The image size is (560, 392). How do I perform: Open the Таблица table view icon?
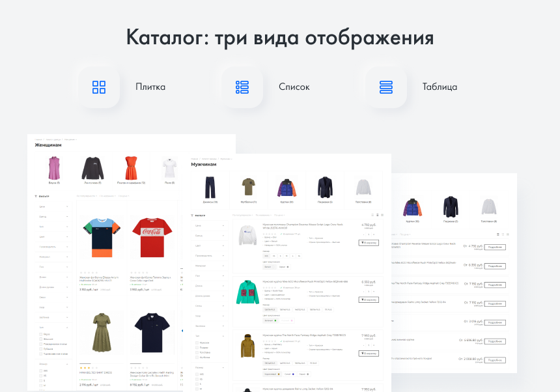385,87
